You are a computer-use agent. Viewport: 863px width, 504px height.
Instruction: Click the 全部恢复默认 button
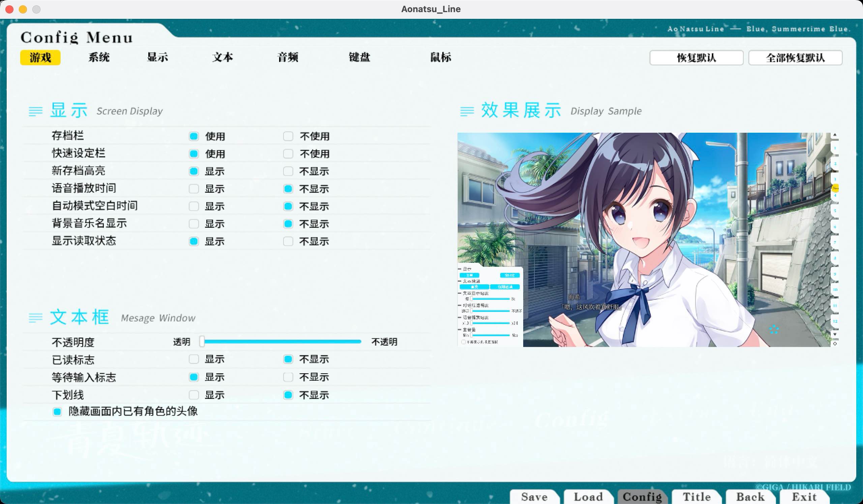tap(795, 58)
